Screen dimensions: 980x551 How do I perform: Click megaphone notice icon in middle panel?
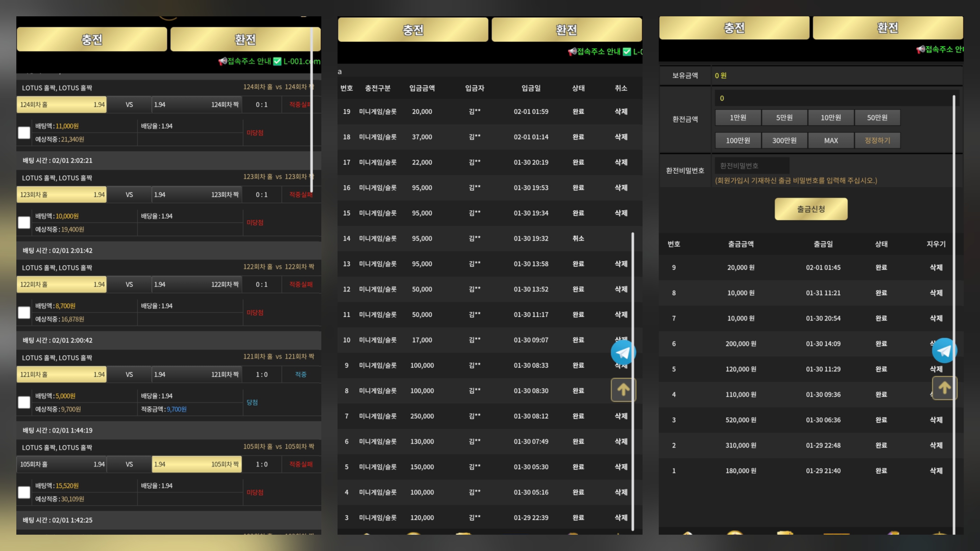(572, 52)
